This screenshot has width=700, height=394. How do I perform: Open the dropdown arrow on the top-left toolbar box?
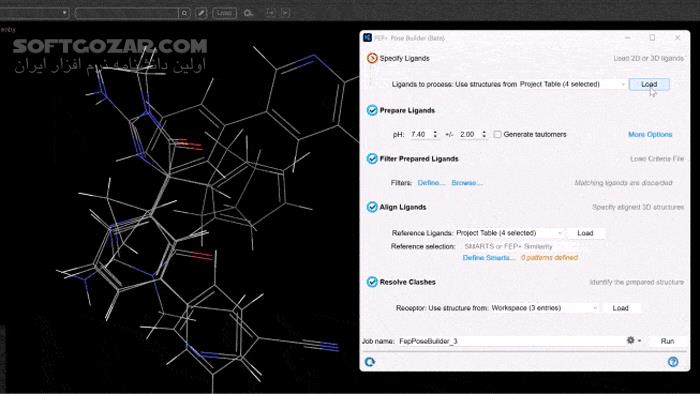tap(65, 12)
